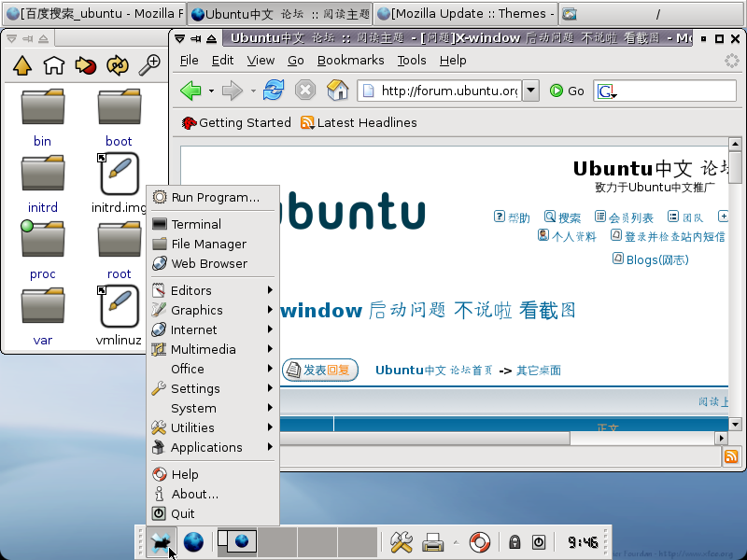Open home folder in file manager
Image resolution: width=747 pixels, height=560 pixels.
54,65
